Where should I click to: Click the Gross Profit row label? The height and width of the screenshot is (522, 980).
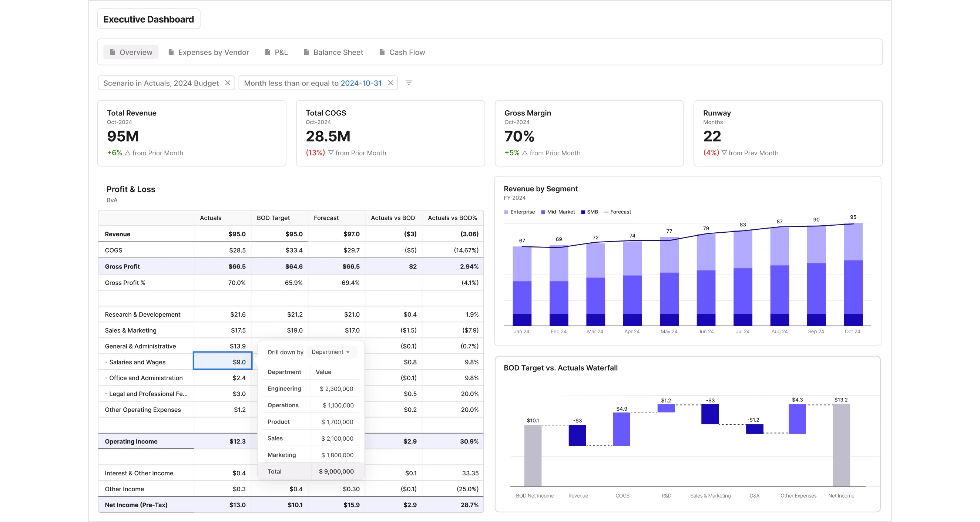click(x=122, y=266)
